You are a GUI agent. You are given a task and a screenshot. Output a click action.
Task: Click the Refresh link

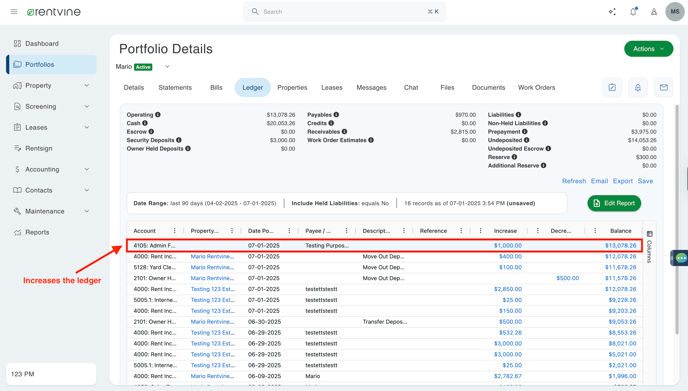click(574, 181)
